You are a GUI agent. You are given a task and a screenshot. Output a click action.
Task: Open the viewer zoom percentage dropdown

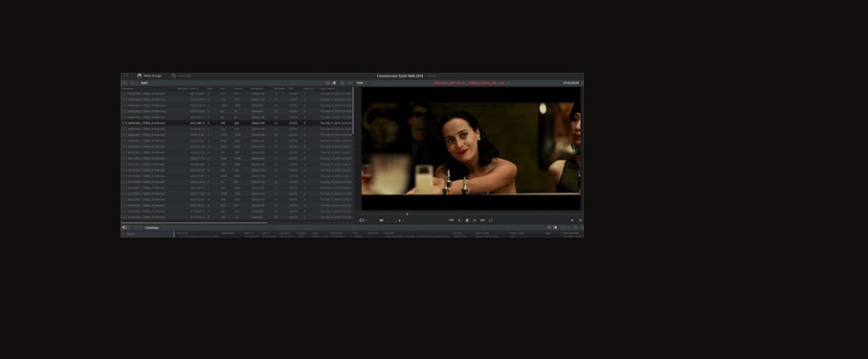pos(361,83)
